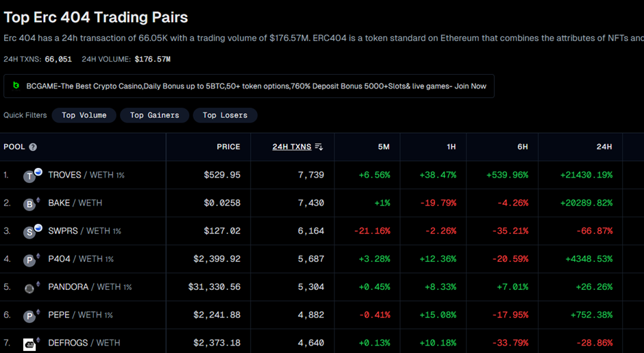Click the 4,640 transactions value
Image resolution: width=644 pixels, height=353 pixels.
coord(311,343)
